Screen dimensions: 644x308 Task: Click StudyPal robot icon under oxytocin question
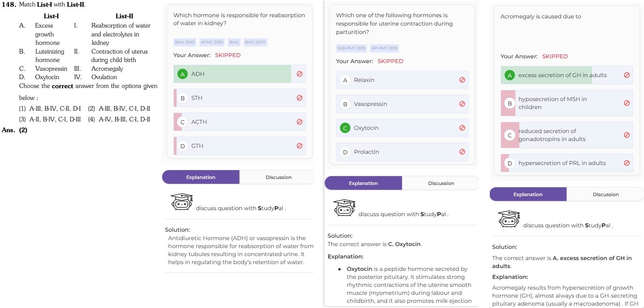[344, 208]
